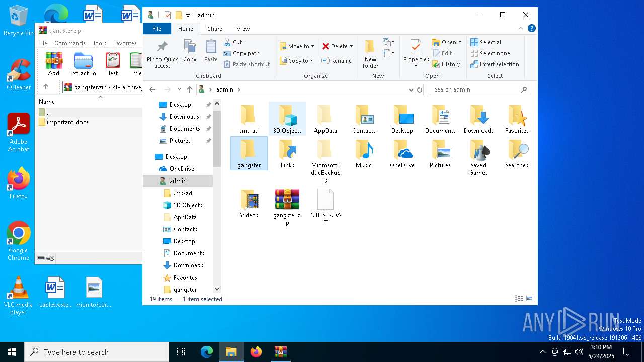The height and width of the screenshot is (362, 644).
Task: Open the File tab
Action: (157, 29)
